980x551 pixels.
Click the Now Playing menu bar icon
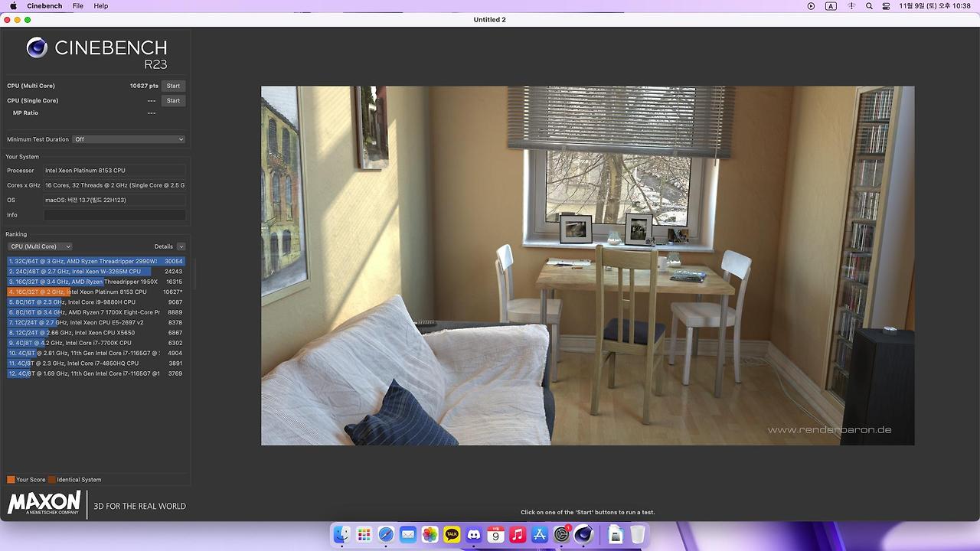pos(811,6)
